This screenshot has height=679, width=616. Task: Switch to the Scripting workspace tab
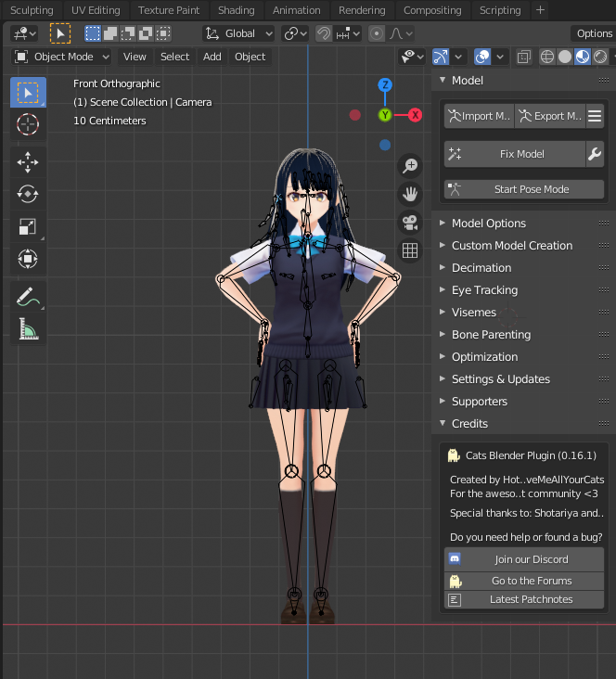pos(500,10)
